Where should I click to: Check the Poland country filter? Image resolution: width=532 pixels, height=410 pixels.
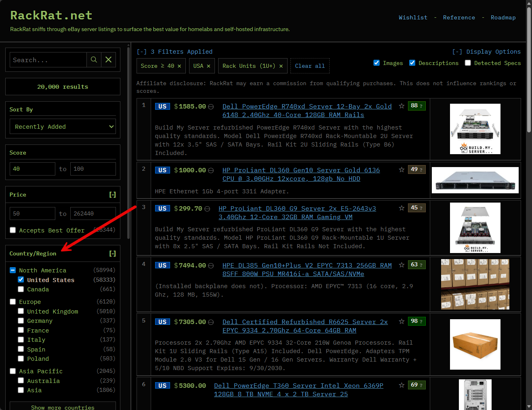[x=21, y=358]
